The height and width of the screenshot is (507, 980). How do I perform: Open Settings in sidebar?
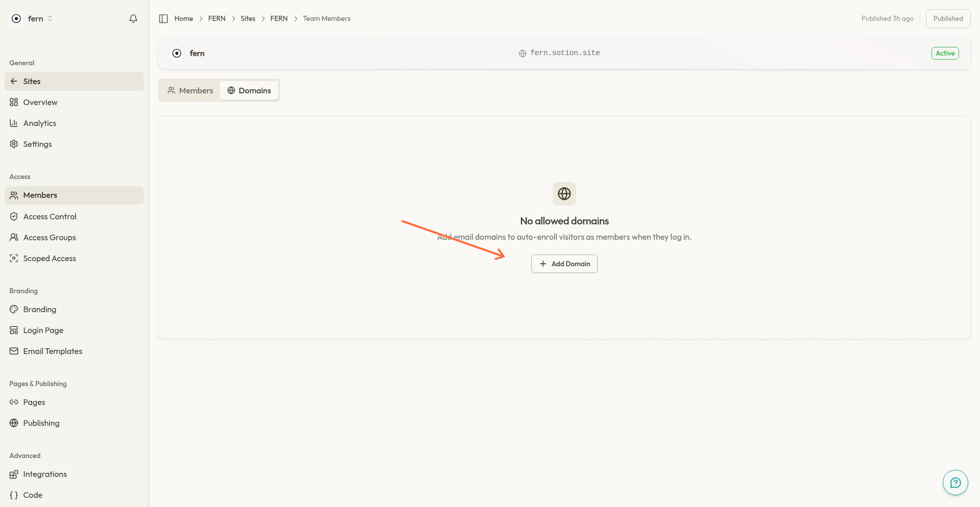click(74, 144)
